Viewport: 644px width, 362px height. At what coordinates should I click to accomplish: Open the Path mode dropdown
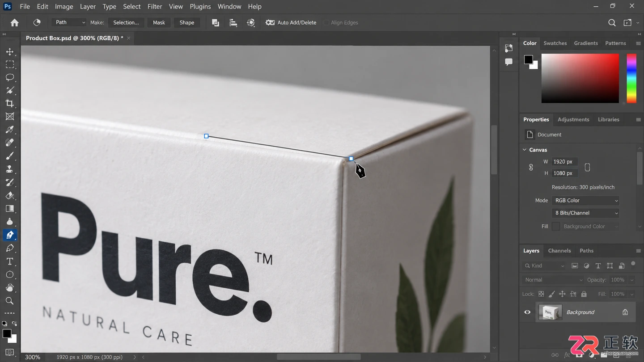point(69,22)
